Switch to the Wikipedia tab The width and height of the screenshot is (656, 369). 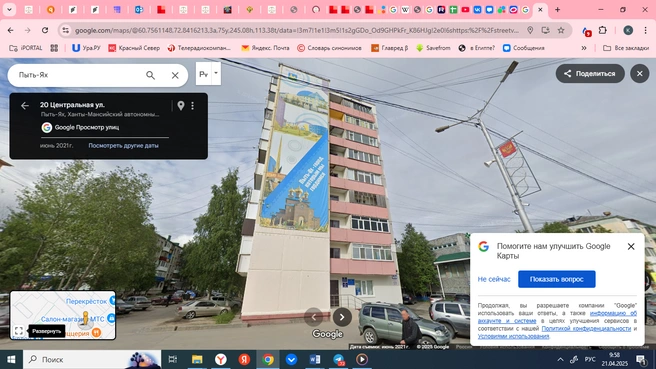[405, 10]
